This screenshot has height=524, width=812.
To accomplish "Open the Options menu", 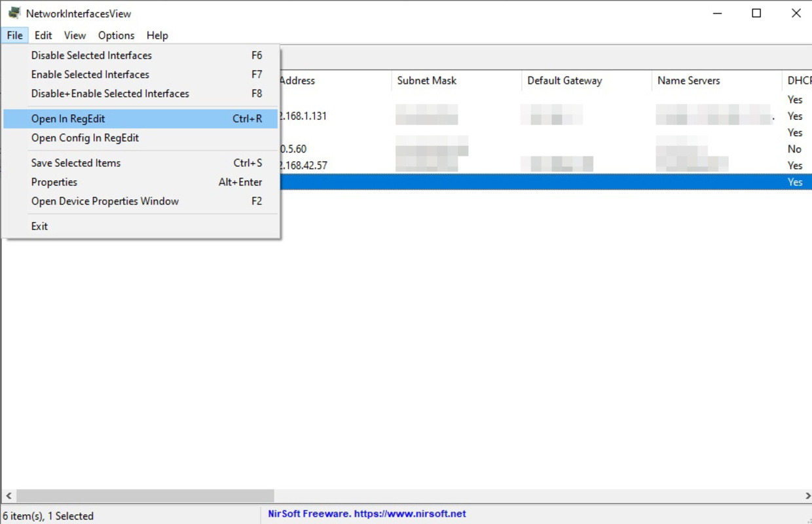I will [116, 35].
